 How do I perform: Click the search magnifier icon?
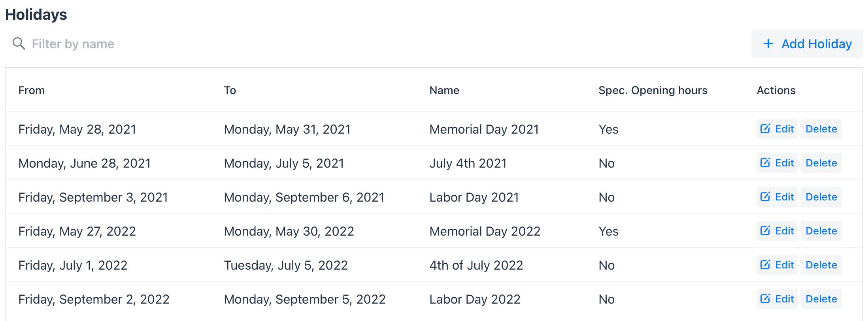[19, 43]
